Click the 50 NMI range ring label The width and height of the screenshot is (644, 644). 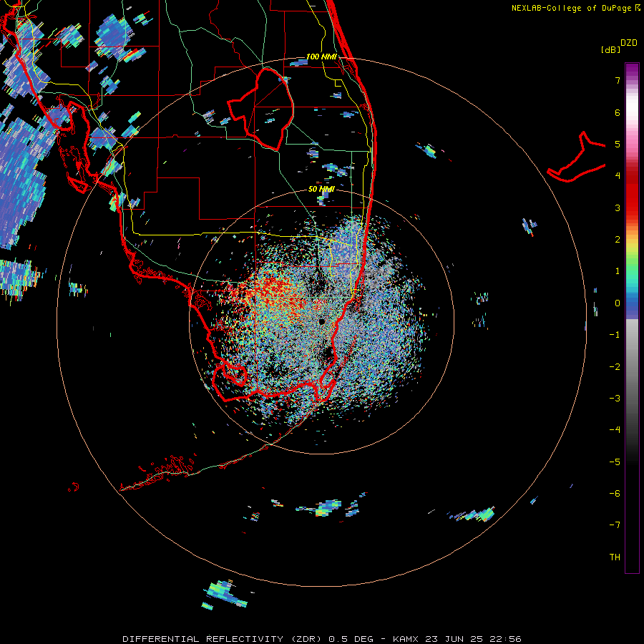click(321, 189)
